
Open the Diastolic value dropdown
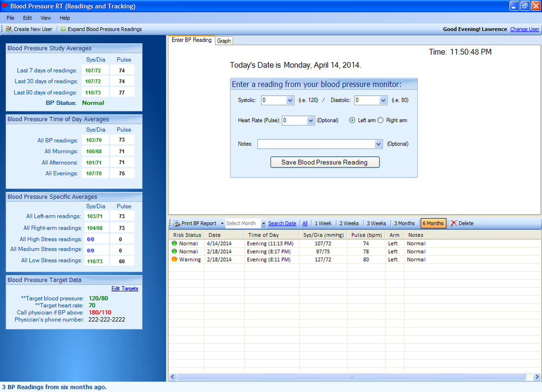click(x=383, y=100)
